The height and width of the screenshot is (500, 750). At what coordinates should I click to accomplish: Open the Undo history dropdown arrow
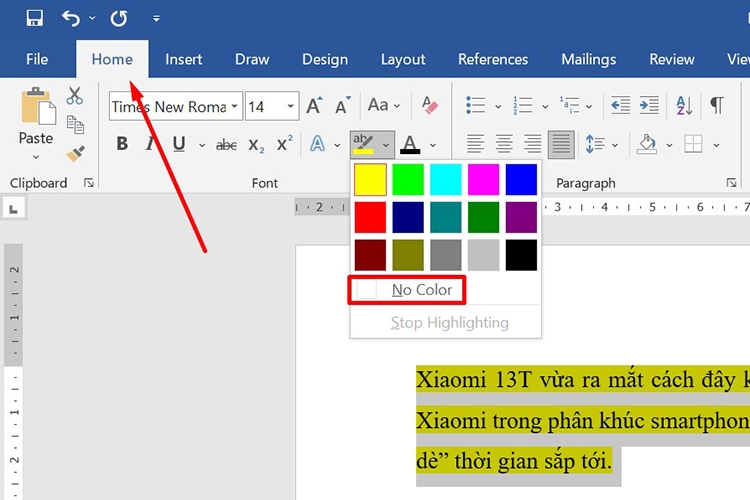(92, 18)
